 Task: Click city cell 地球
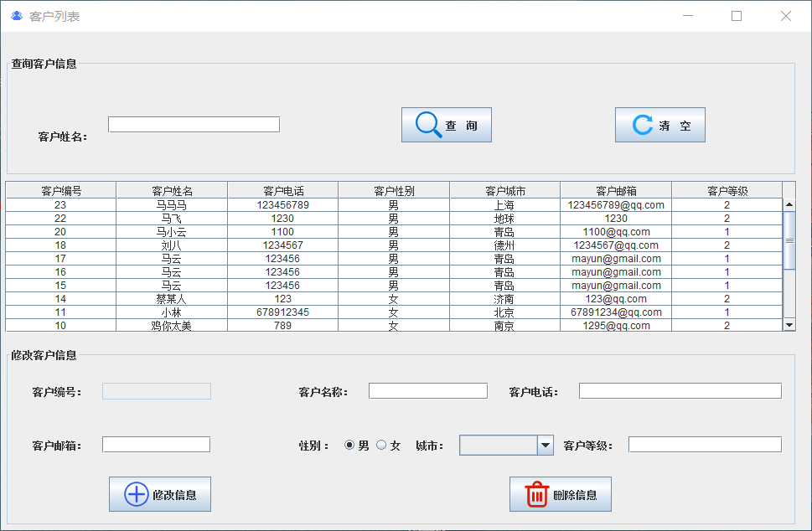click(505, 219)
